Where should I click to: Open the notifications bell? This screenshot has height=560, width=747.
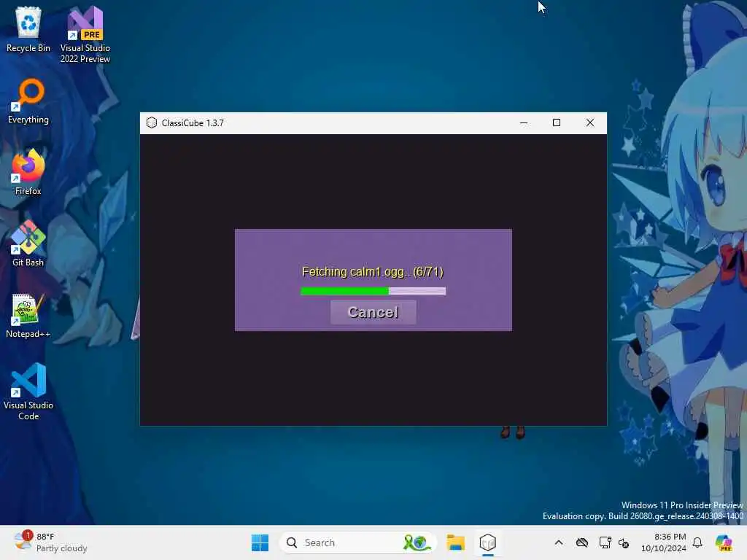[697, 542]
